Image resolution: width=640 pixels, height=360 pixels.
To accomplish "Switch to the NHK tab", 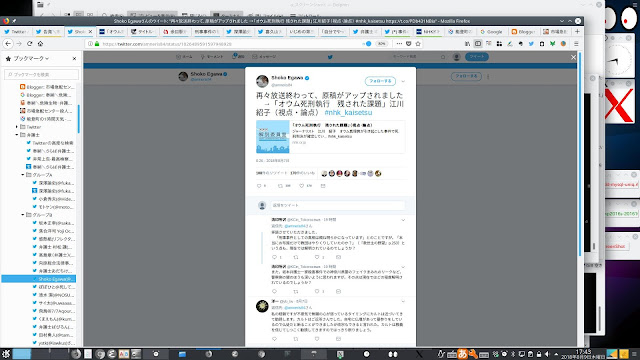I will [429, 31].
